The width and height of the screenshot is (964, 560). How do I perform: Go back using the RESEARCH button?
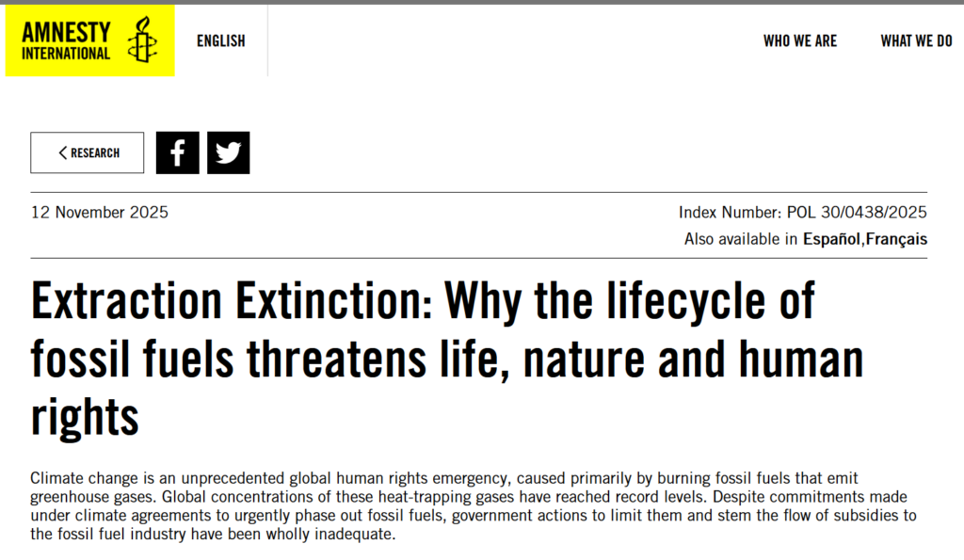(88, 153)
